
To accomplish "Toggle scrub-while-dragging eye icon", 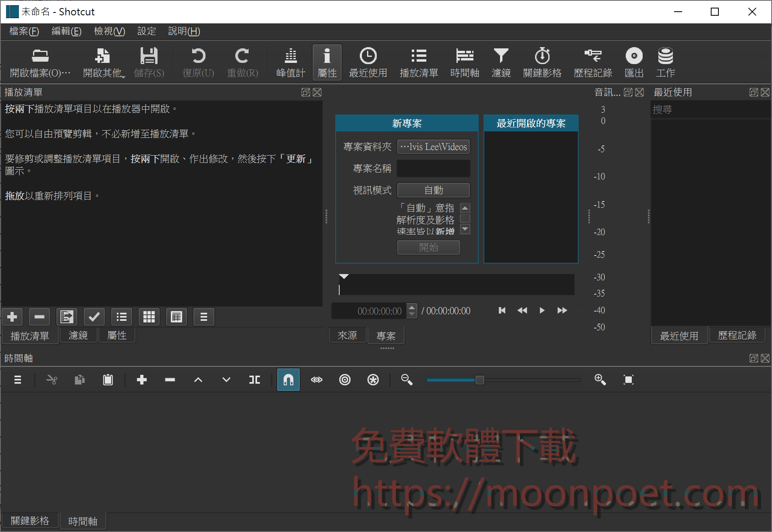I will (317, 379).
